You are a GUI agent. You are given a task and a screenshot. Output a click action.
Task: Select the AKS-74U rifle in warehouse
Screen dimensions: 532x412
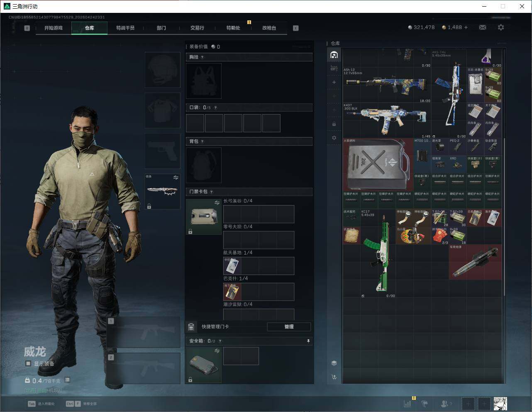(449, 94)
